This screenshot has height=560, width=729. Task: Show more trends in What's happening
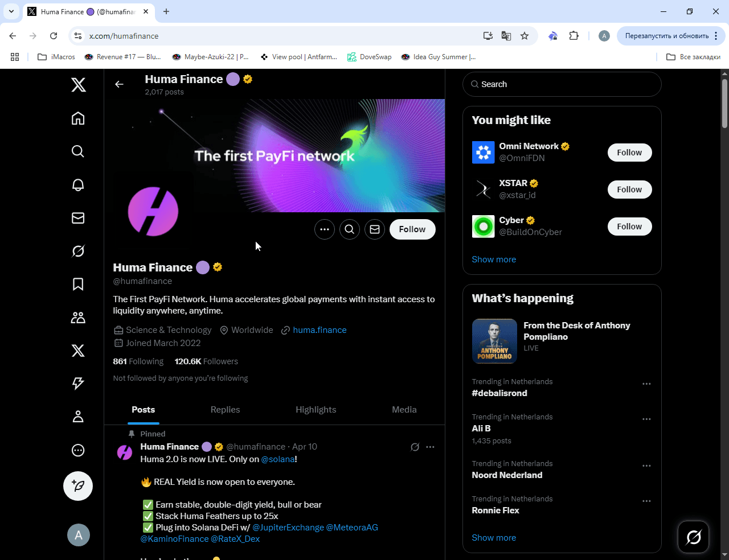pyautogui.click(x=494, y=538)
